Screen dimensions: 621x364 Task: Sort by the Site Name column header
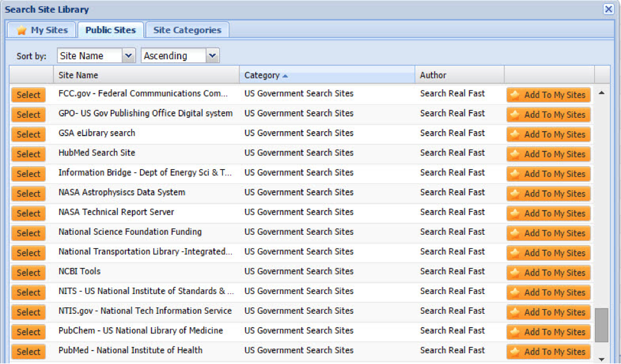(146, 75)
